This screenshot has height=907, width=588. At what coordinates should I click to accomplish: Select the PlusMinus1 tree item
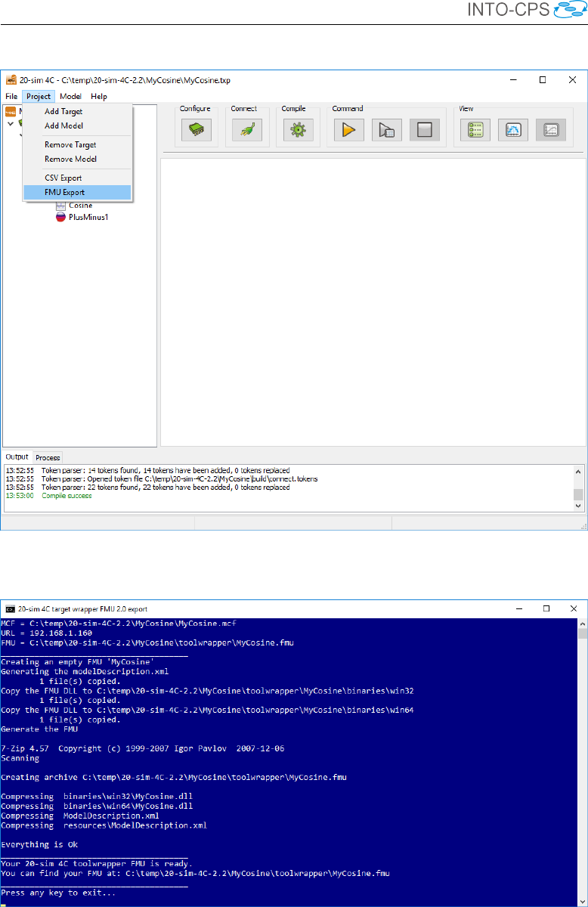(x=88, y=217)
